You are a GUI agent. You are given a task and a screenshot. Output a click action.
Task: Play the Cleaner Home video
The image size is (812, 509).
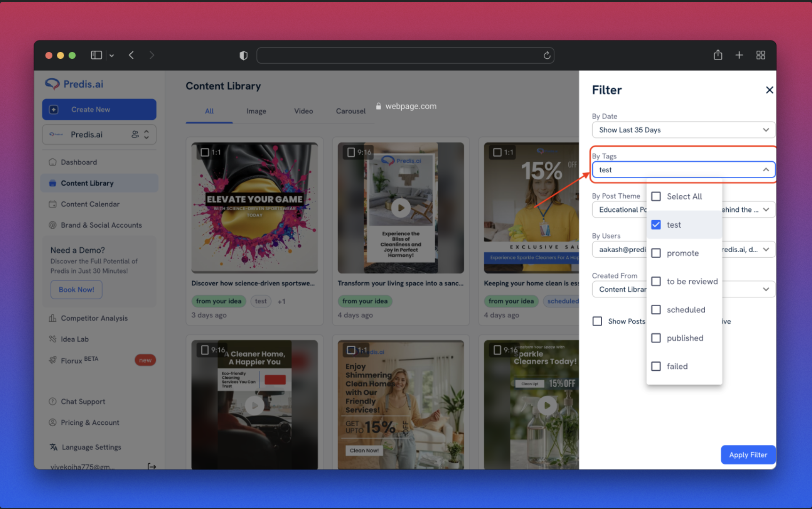coord(255,405)
